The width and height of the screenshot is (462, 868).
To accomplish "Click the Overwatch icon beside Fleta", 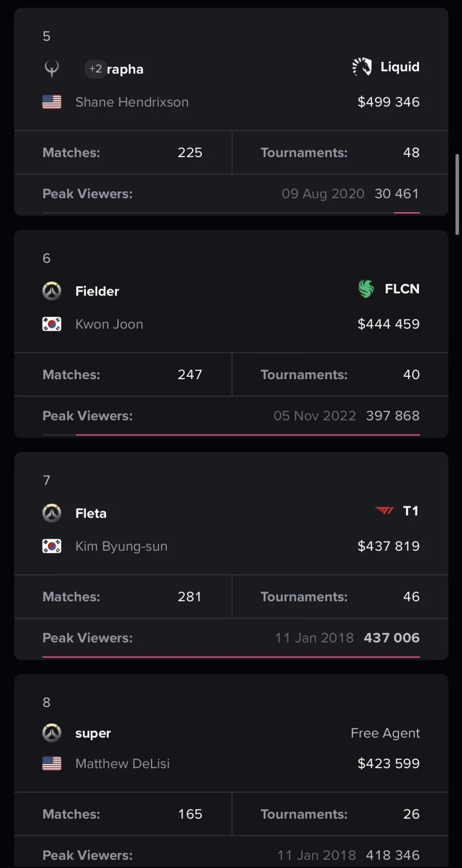I will click(52, 513).
